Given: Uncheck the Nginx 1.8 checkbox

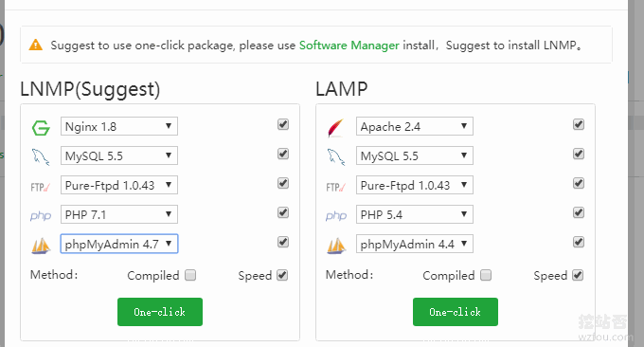Looking at the screenshot, I should (283, 124).
